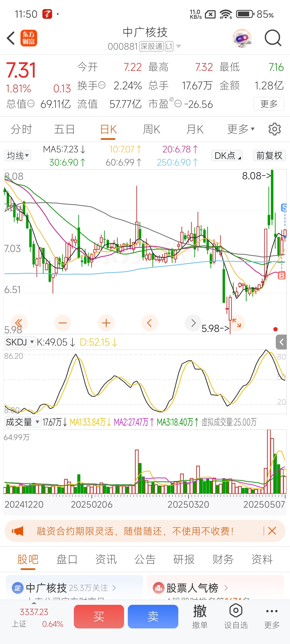Open 中广核技 company account card
290x644 pixels.
tap(74, 588)
